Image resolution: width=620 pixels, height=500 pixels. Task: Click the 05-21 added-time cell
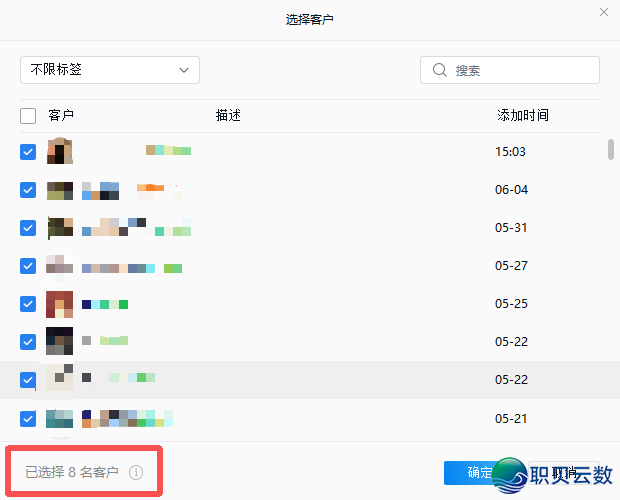(511, 419)
